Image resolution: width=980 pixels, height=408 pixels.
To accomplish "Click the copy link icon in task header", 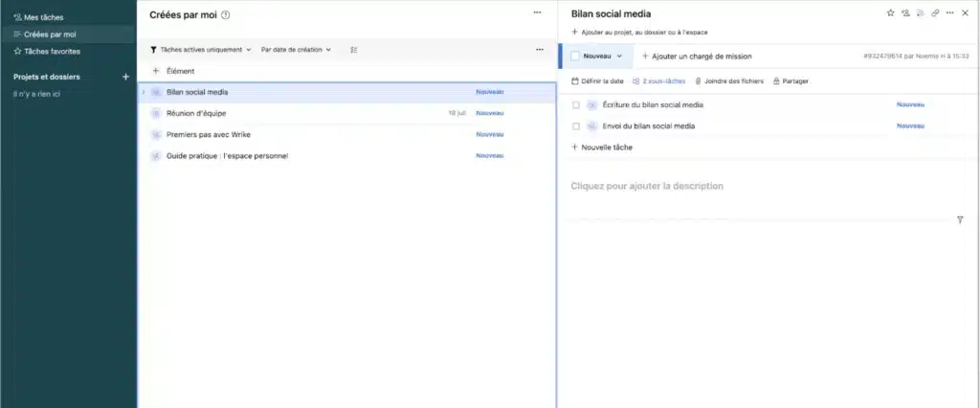I will [x=935, y=13].
